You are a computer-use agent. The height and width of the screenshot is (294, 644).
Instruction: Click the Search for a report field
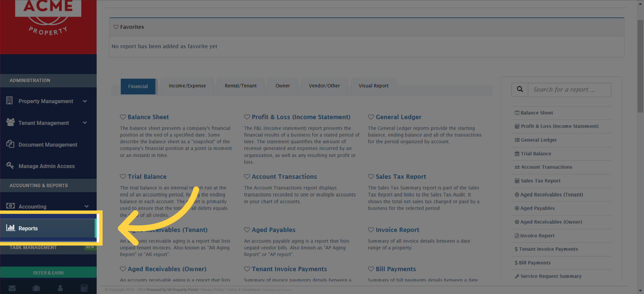(570, 90)
